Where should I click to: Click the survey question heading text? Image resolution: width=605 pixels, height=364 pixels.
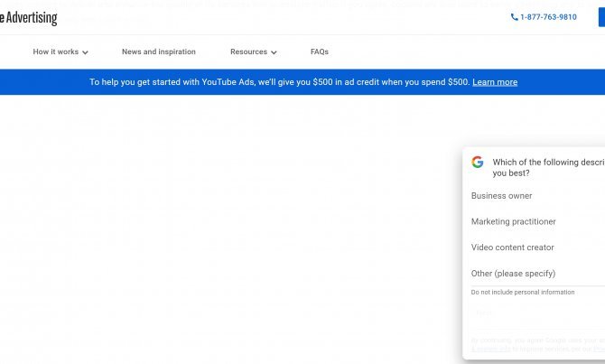549,167
